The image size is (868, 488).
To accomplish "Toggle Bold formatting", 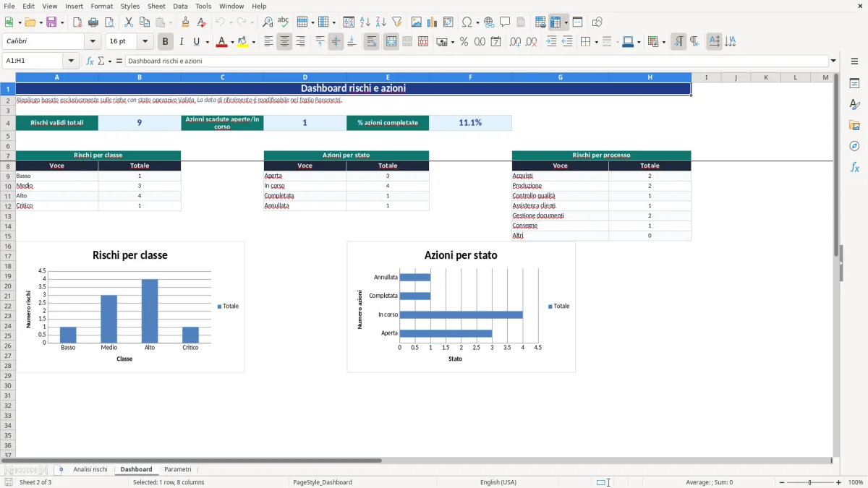I will (x=166, y=42).
